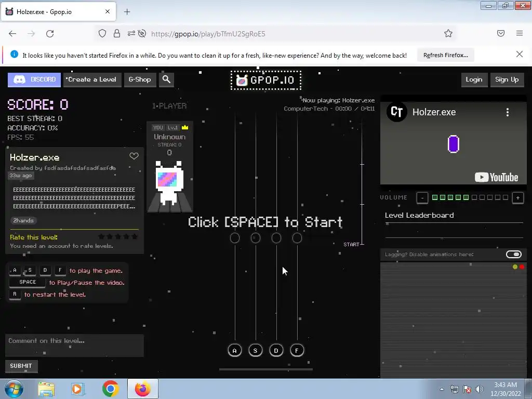Open the Firefox hamburger menu

520,33
